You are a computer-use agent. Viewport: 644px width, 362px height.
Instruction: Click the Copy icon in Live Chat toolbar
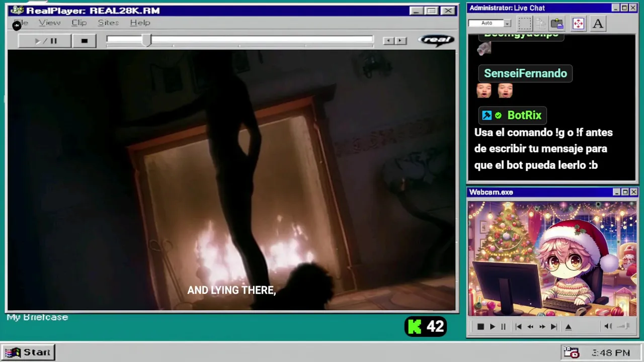point(541,23)
